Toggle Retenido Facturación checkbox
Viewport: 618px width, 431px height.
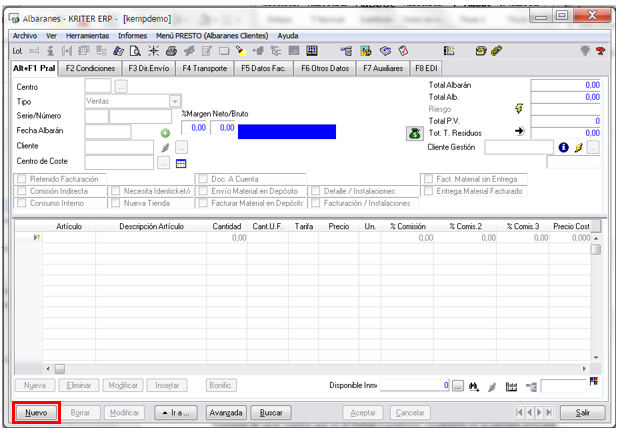(22, 179)
